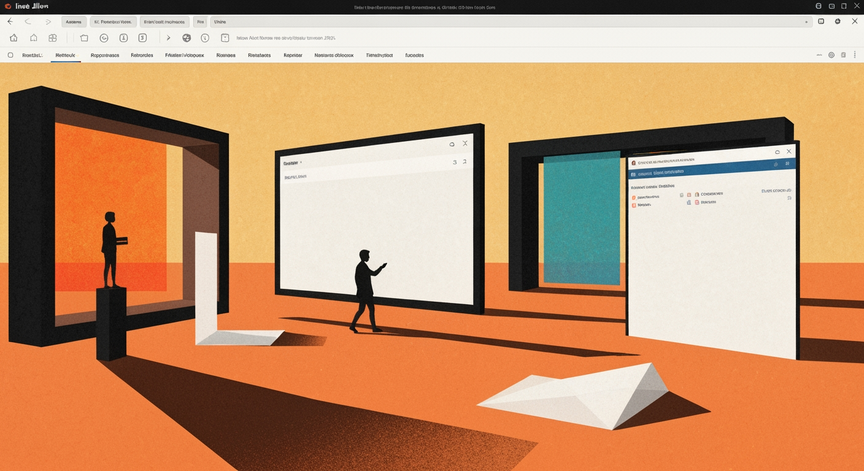Viewport: 864px width, 471px height.
Task: Click the copy pages icon in tab row
Action: coord(843,55)
